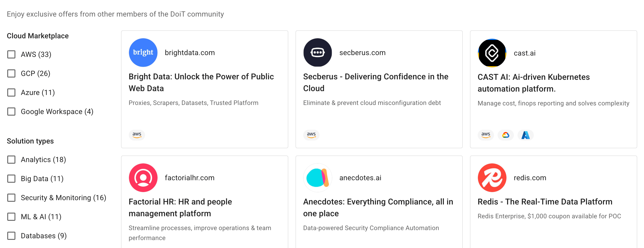Click the Factorial HR logo
This screenshot has width=644, height=248.
[x=143, y=177]
